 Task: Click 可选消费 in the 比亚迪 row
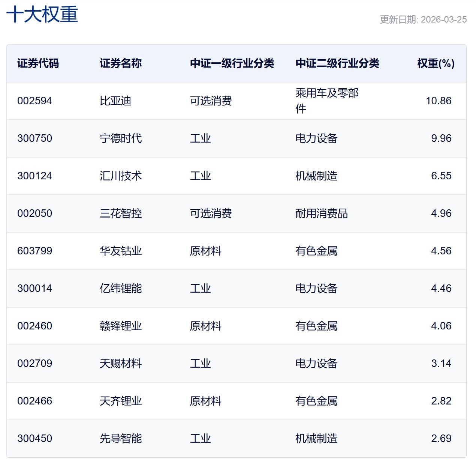211,101
